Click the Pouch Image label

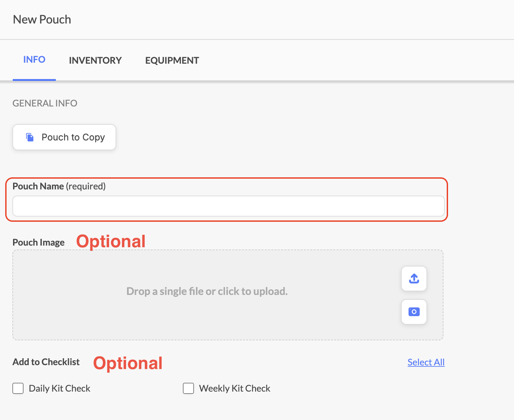tap(39, 242)
